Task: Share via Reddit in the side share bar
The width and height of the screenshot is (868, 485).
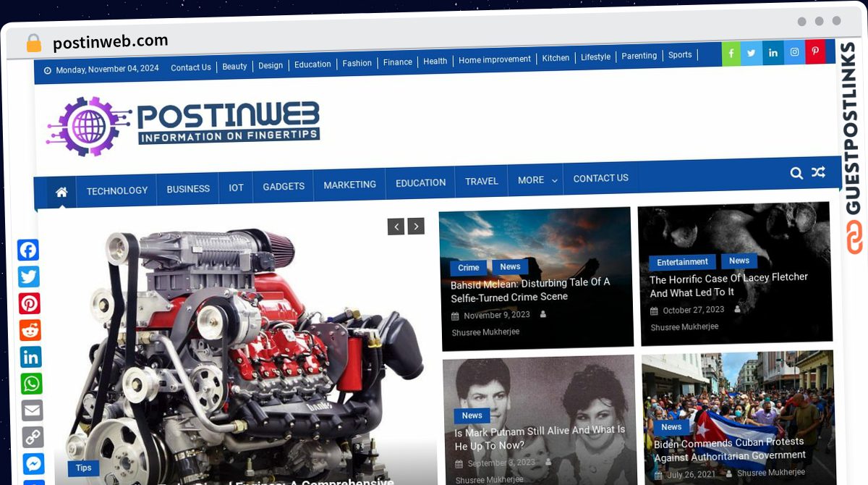Action: point(30,331)
